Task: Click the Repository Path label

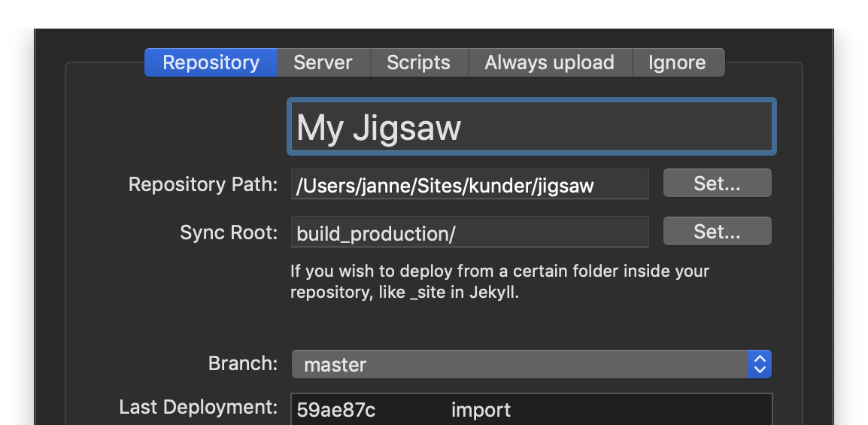Action: click(x=203, y=184)
